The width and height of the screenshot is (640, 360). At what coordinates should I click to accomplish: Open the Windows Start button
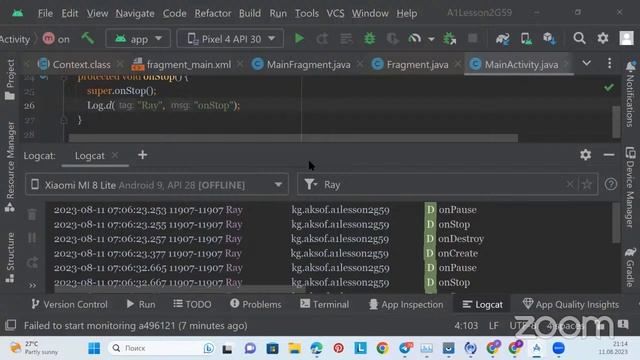tap(94, 348)
